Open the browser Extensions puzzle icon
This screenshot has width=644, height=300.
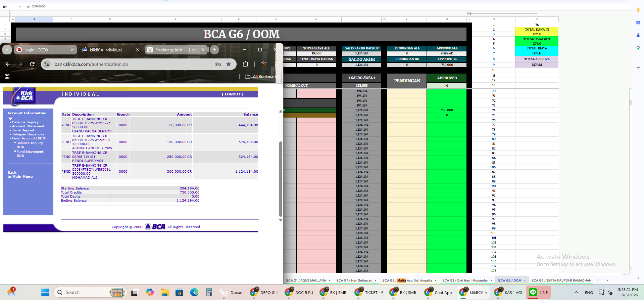pyautogui.click(x=245, y=64)
